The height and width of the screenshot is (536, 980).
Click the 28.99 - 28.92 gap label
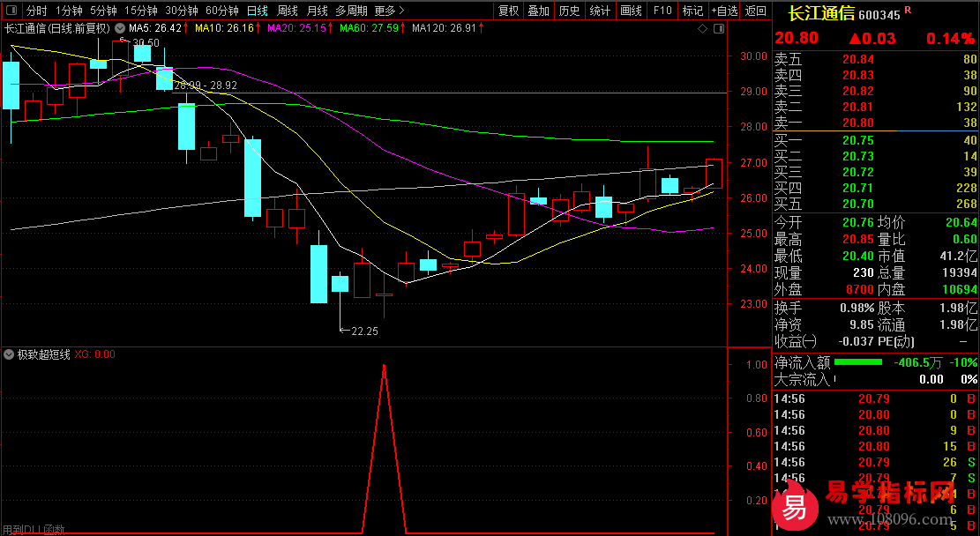tap(206, 86)
